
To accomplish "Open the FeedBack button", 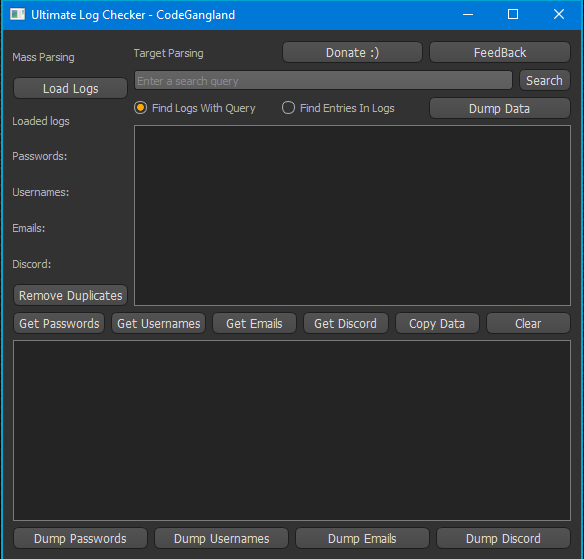I will point(500,53).
